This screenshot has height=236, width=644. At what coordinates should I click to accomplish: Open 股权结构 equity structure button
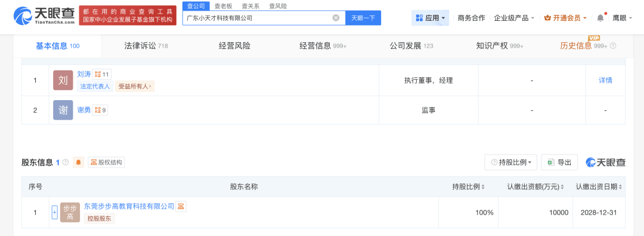[106, 163]
